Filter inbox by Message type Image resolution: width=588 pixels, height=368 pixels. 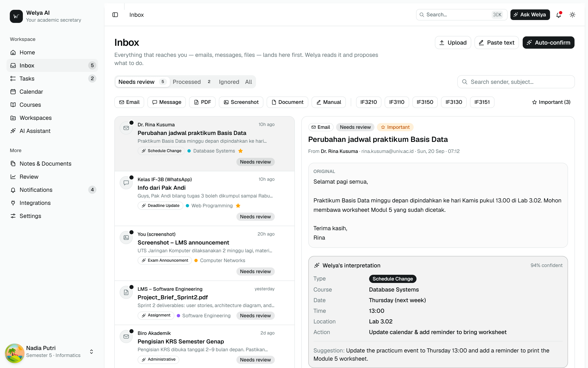pos(167,102)
